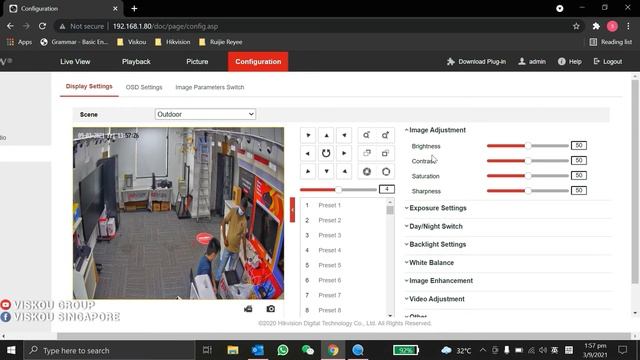Screen dimensions: 640x360
Task: Expand the Video Adjustment section
Action: pos(434,299)
